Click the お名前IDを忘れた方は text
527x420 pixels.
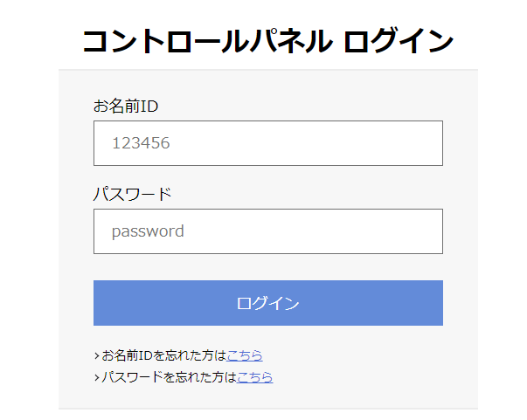pos(163,355)
